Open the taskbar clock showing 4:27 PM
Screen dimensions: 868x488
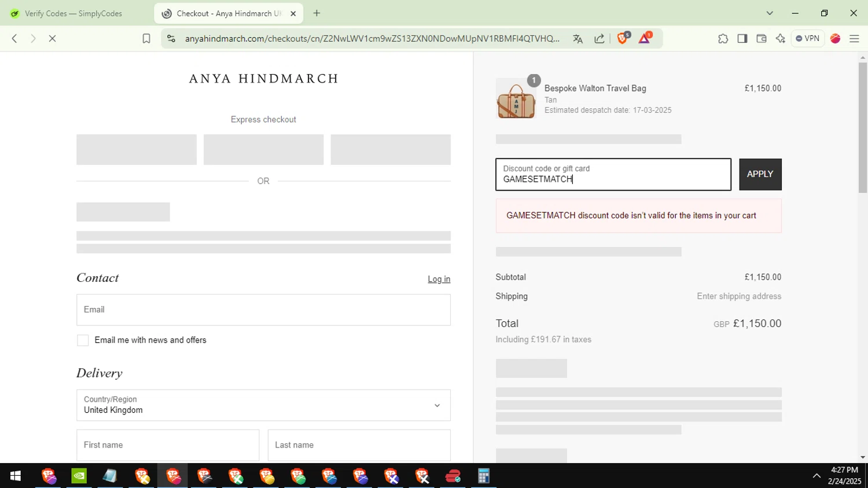(x=844, y=476)
